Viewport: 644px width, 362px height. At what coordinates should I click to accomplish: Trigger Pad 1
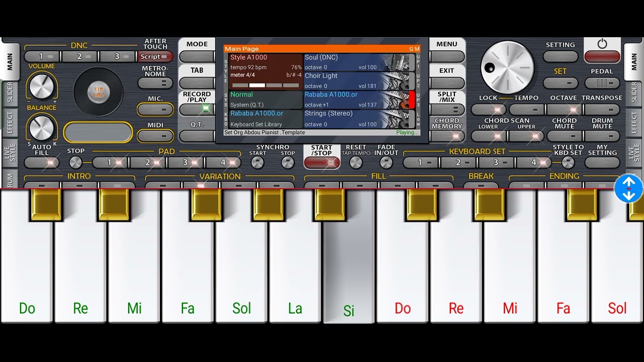coord(111,162)
